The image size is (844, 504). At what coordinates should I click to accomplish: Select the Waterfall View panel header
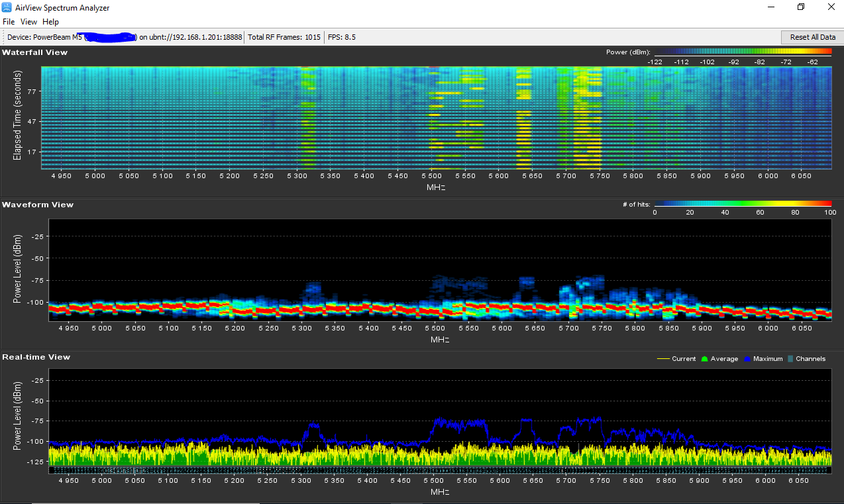pos(34,52)
